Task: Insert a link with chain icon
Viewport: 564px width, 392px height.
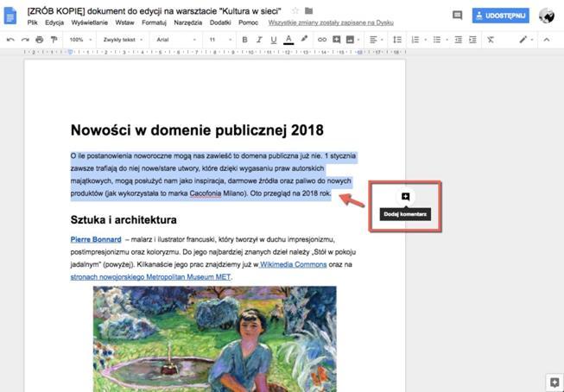Action: tap(322, 40)
